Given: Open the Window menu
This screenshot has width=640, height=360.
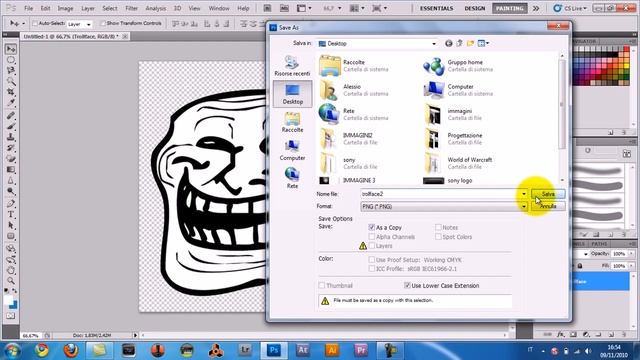Looking at the screenshot, I should [x=219, y=8].
